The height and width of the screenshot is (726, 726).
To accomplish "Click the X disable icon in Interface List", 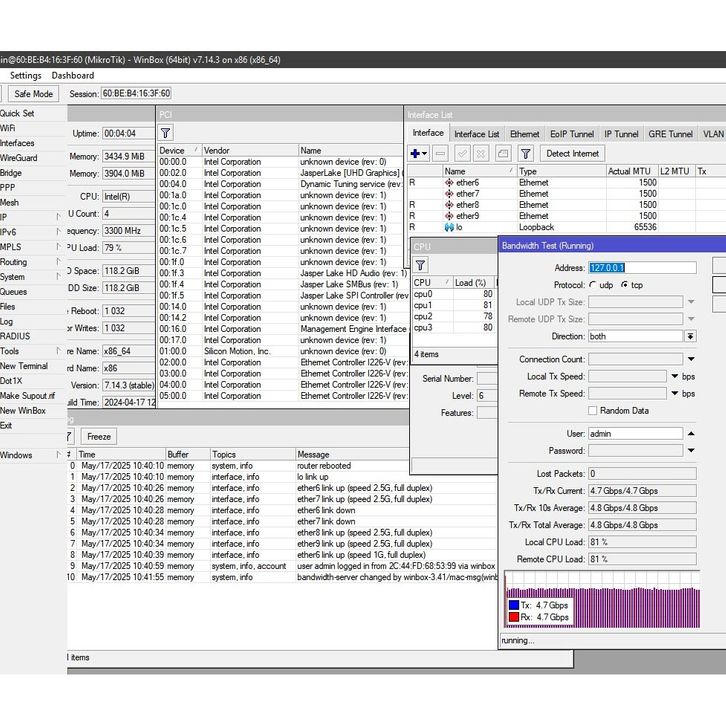I will pos(481,153).
